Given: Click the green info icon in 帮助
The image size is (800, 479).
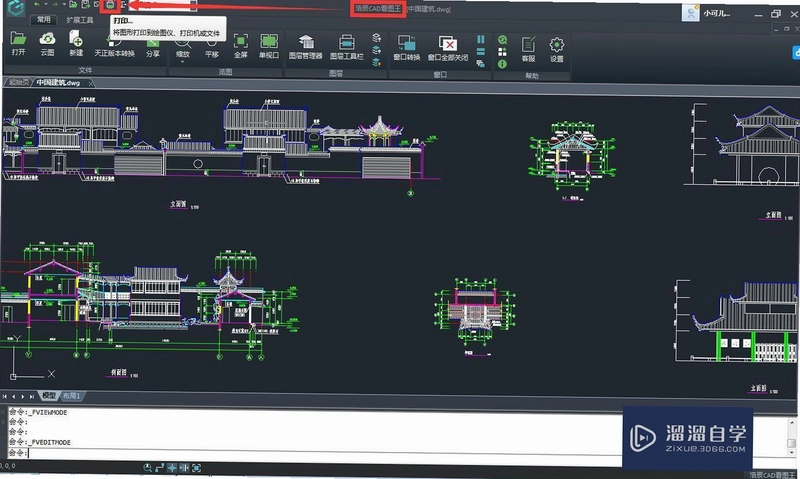Looking at the screenshot, I should [503, 64].
